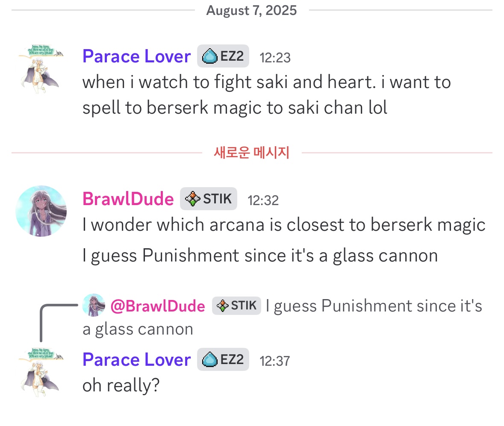Select the 'I wonder which arcana' message

tap(283, 225)
